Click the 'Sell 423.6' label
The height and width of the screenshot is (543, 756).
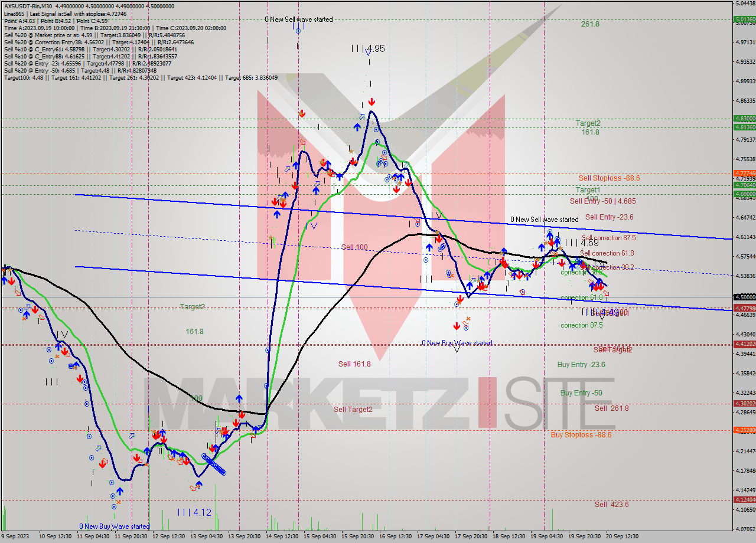pyautogui.click(x=612, y=505)
